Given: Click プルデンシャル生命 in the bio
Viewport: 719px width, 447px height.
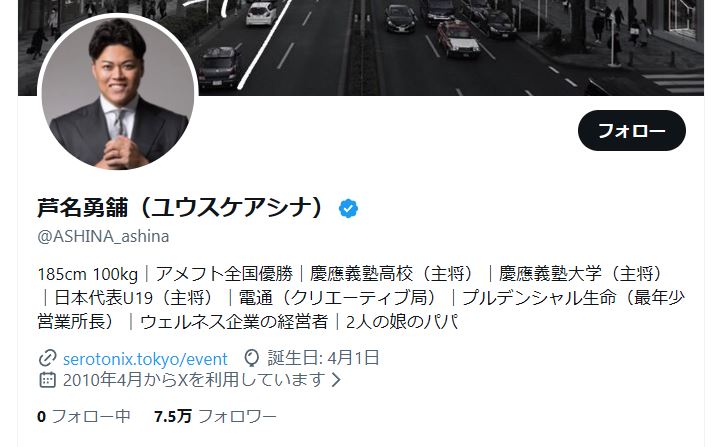Looking at the screenshot, I should point(539,298).
